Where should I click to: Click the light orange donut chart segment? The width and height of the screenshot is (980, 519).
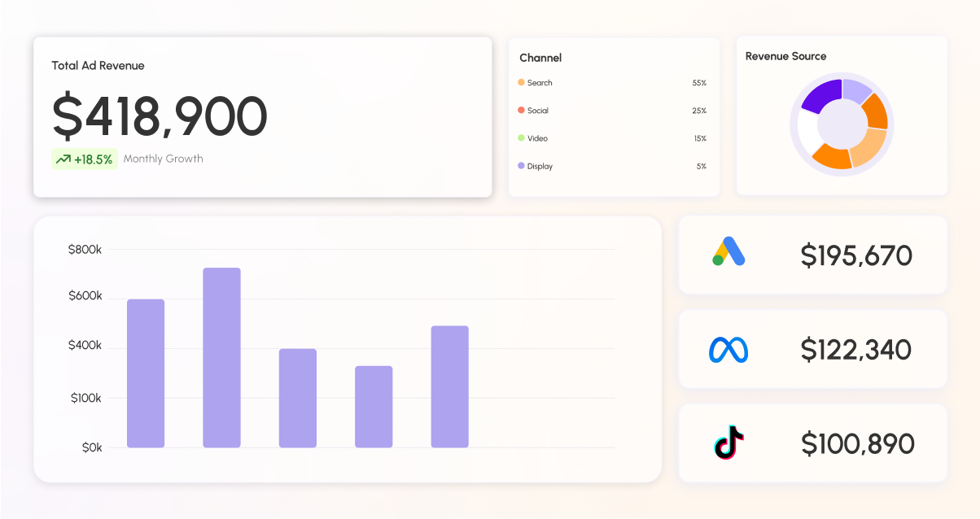(x=869, y=148)
